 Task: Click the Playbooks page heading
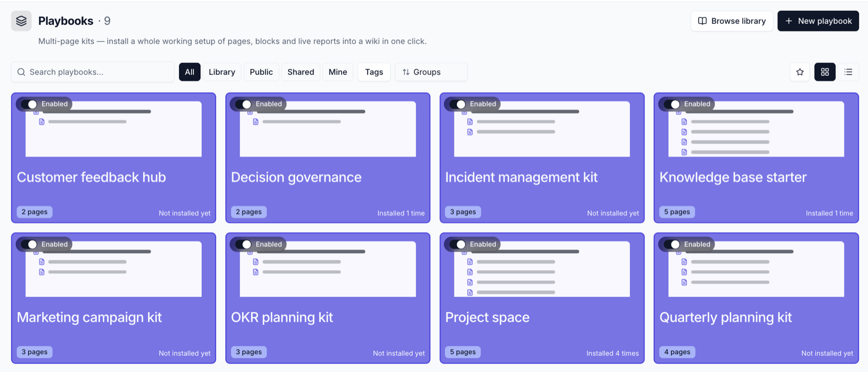point(66,21)
